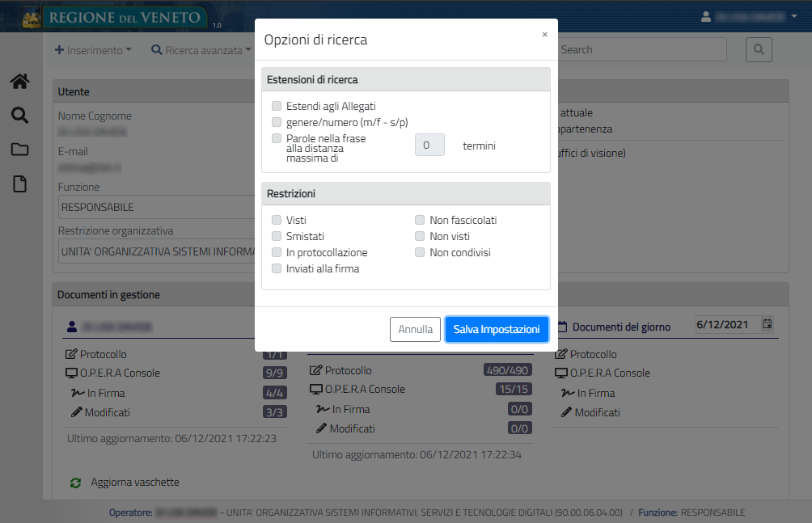Expand the user account dropdown arrow
This screenshot has width=812, height=523.
(794, 16)
